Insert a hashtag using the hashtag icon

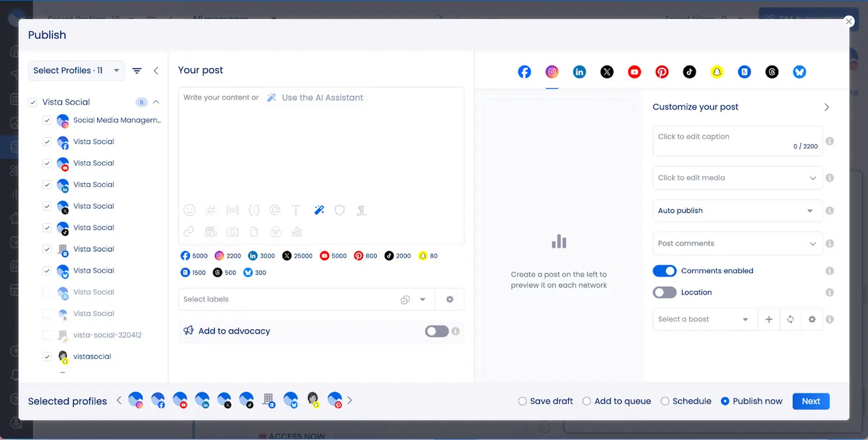[x=211, y=210]
